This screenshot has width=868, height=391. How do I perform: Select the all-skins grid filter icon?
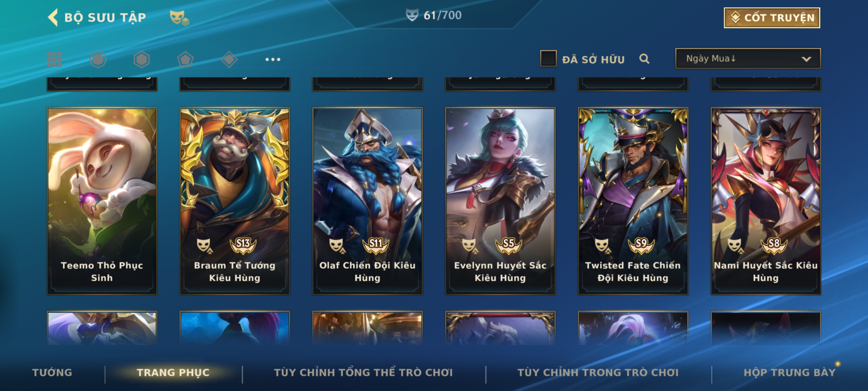tap(54, 59)
